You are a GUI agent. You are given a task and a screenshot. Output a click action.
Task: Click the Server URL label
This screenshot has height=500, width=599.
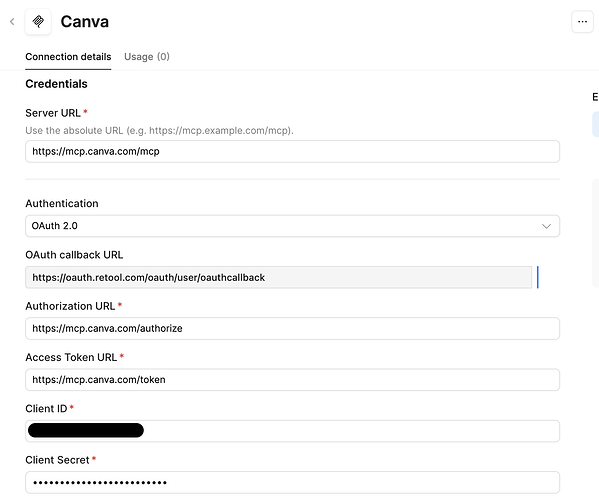coord(53,113)
